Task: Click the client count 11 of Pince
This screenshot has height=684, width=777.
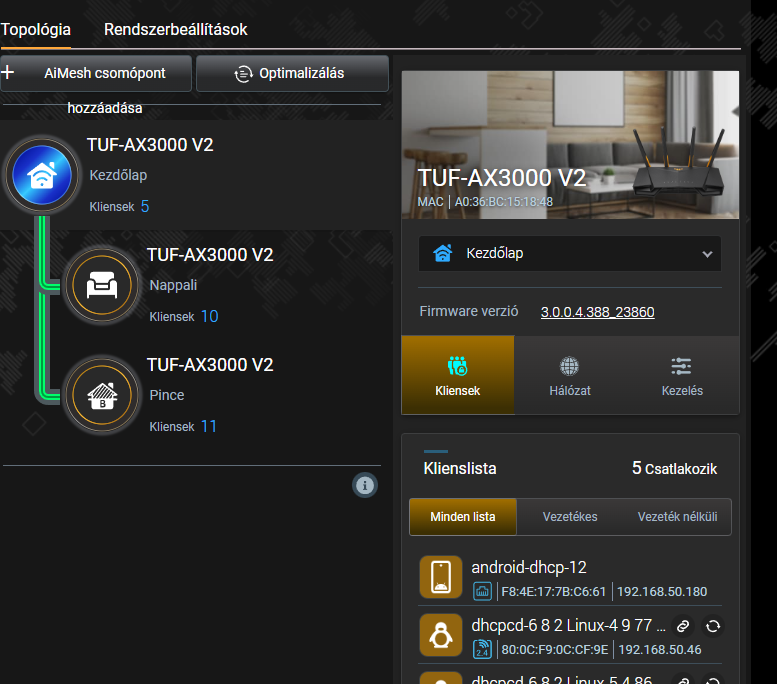Action: pyautogui.click(x=209, y=426)
